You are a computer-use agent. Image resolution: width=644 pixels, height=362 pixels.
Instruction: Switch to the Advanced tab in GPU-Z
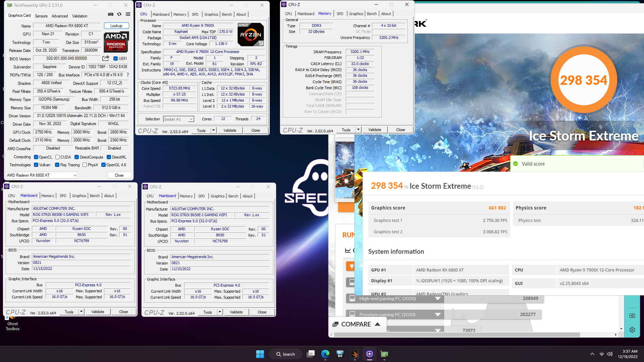coord(60,16)
